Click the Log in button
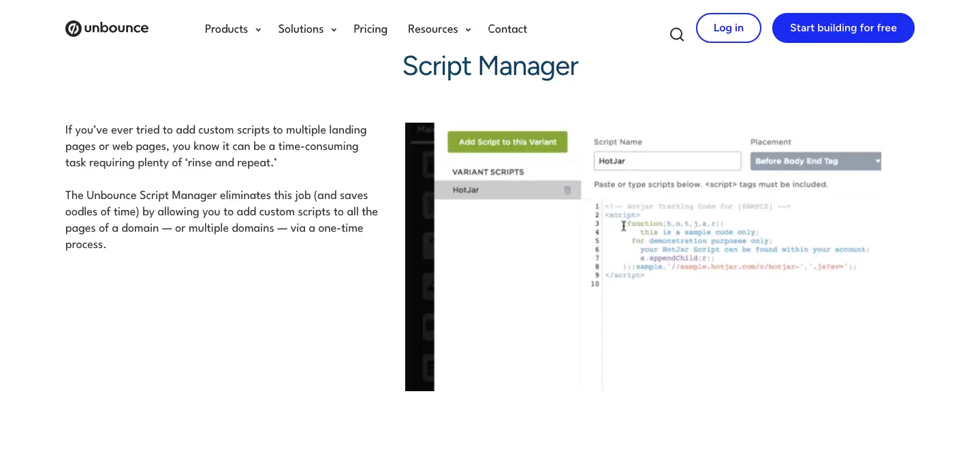The image size is (980, 460). (729, 28)
